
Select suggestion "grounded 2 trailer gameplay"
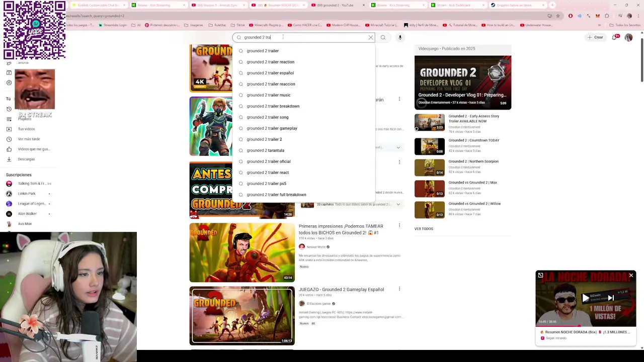click(x=304, y=128)
